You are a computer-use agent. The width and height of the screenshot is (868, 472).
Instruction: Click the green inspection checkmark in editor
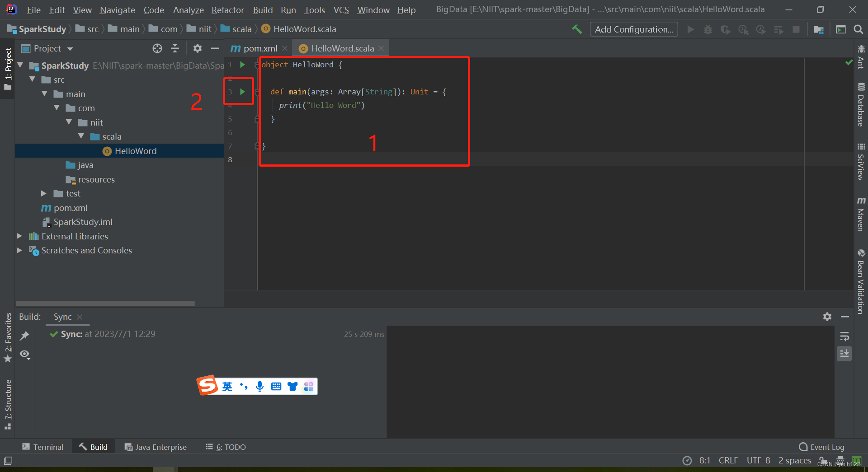coord(849,62)
